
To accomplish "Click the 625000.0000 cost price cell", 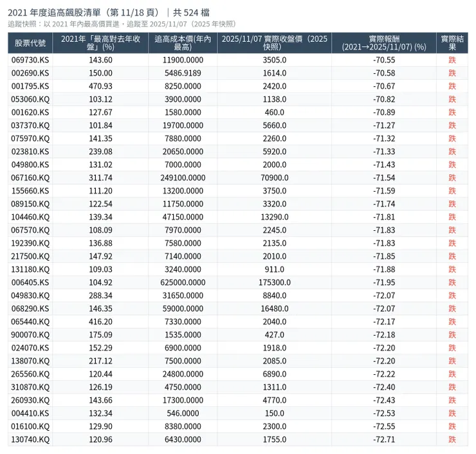I will (183, 282).
